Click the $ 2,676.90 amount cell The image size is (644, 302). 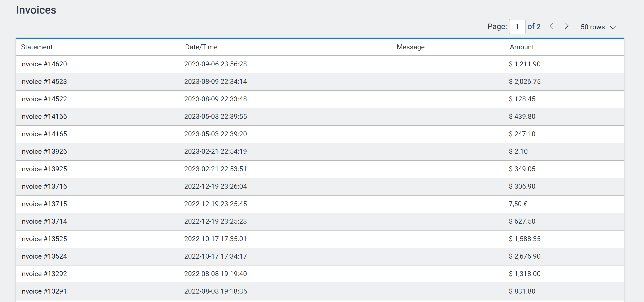point(525,256)
